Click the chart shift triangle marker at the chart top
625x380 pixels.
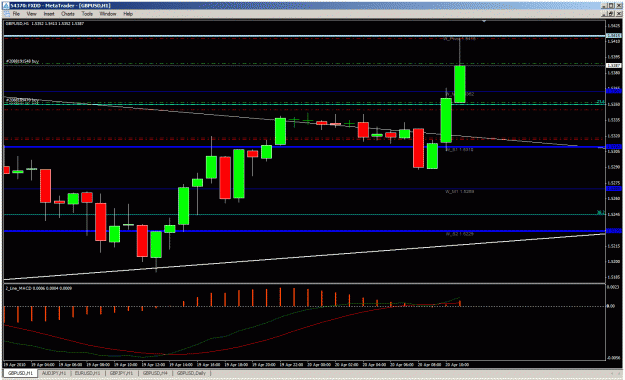[x=484, y=21]
